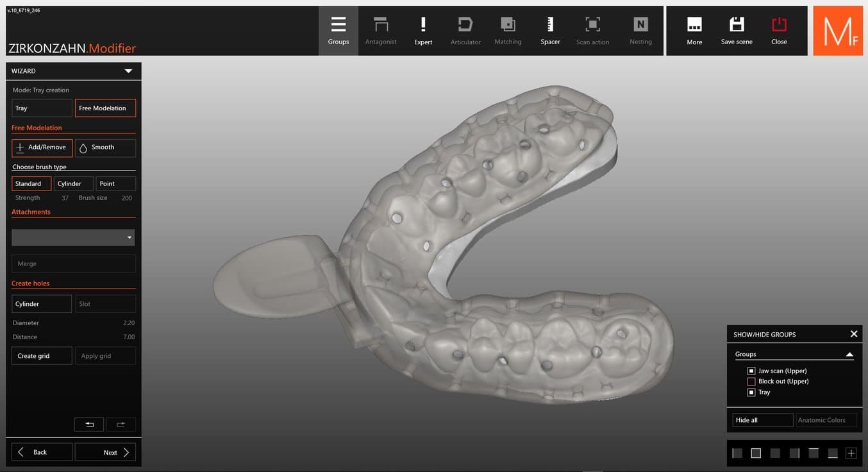Expand the WIZARD dropdown
The height and width of the screenshot is (472, 868).
point(128,71)
